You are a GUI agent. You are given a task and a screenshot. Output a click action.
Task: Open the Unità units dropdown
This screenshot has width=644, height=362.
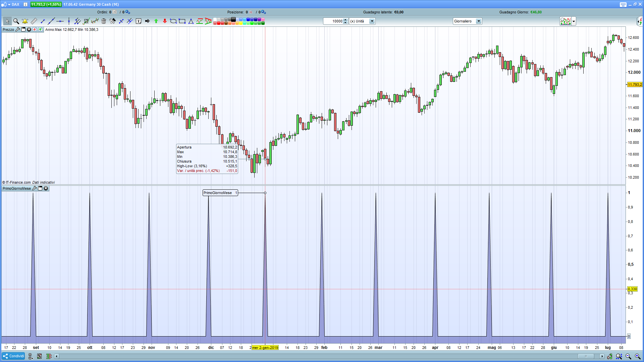[372, 21]
